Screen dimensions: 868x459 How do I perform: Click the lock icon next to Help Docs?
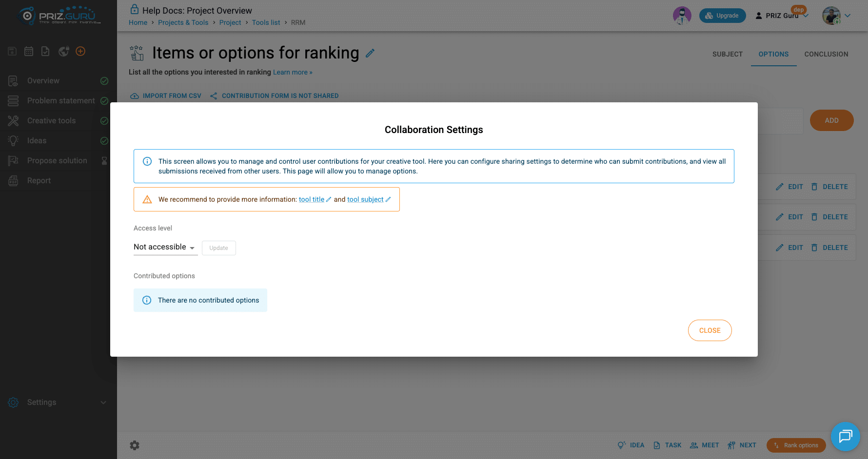tap(135, 10)
